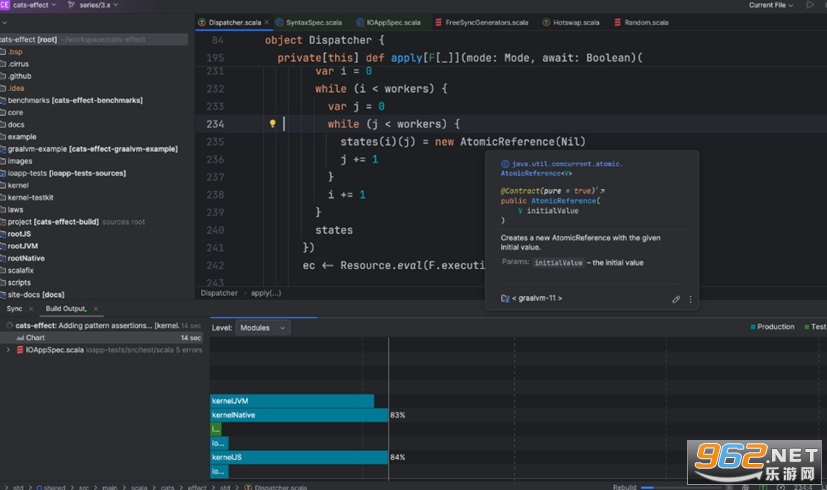The width and height of the screenshot is (827, 490).
Task: Open the cats-effect project dropdown
Action: coord(34,5)
